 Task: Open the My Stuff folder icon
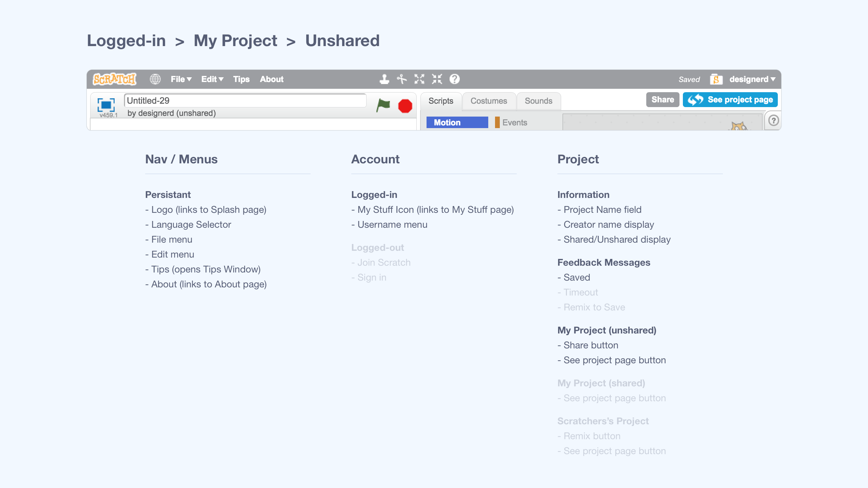(716, 80)
